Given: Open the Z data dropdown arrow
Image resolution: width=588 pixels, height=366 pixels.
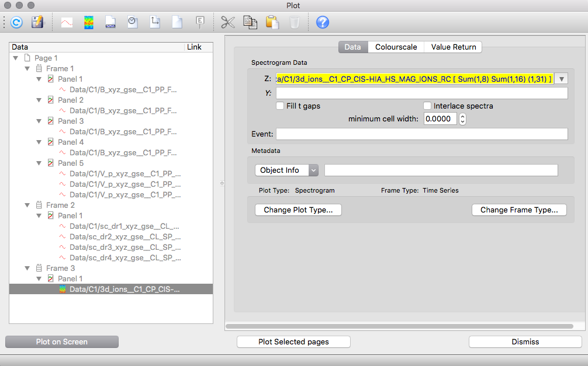Looking at the screenshot, I should [562, 79].
